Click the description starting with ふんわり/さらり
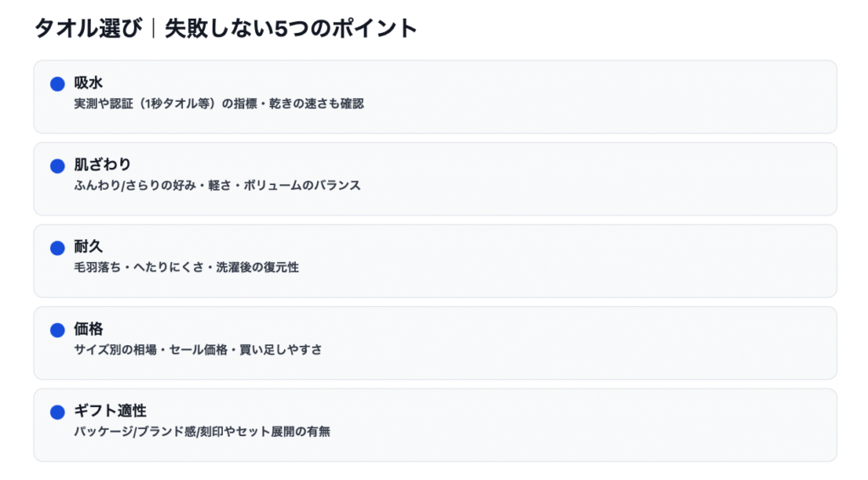This screenshot has width=868, height=480. click(217, 186)
